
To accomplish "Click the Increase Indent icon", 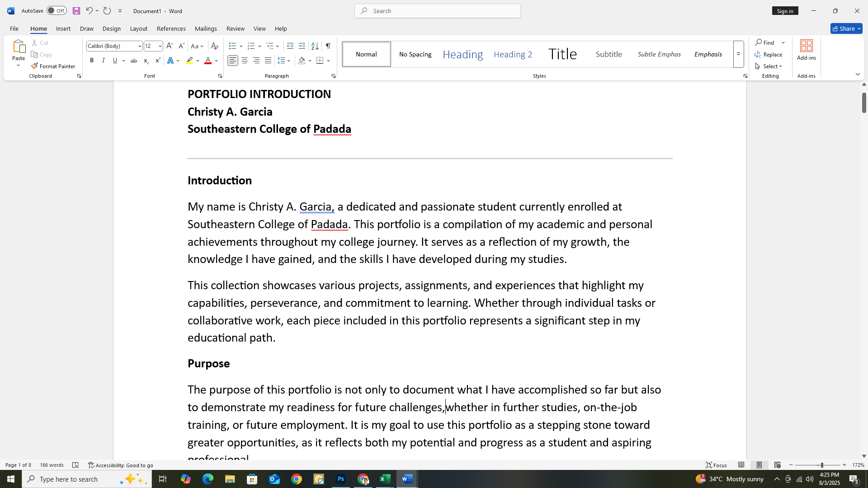I will (302, 46).
